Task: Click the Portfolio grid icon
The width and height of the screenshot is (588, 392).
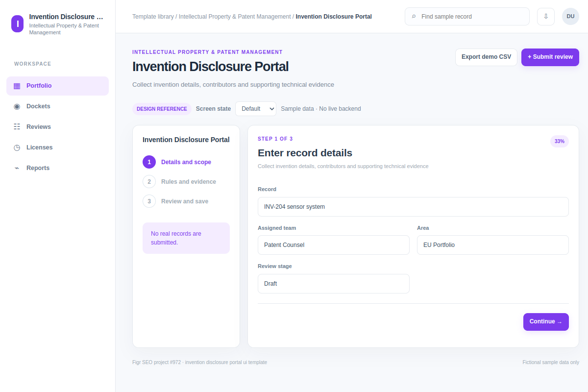Action: click(x=17, y=86)
